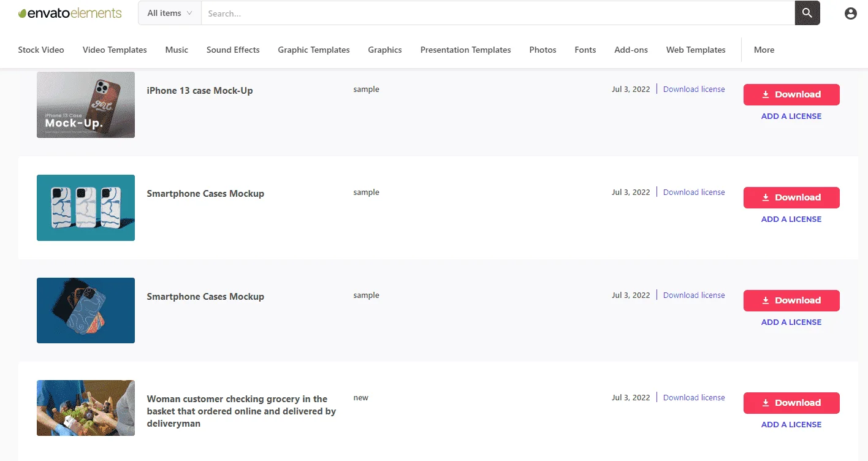Click the search magnifier icon button
Viewport: 868px width, 461px height.
pos(807,13)
